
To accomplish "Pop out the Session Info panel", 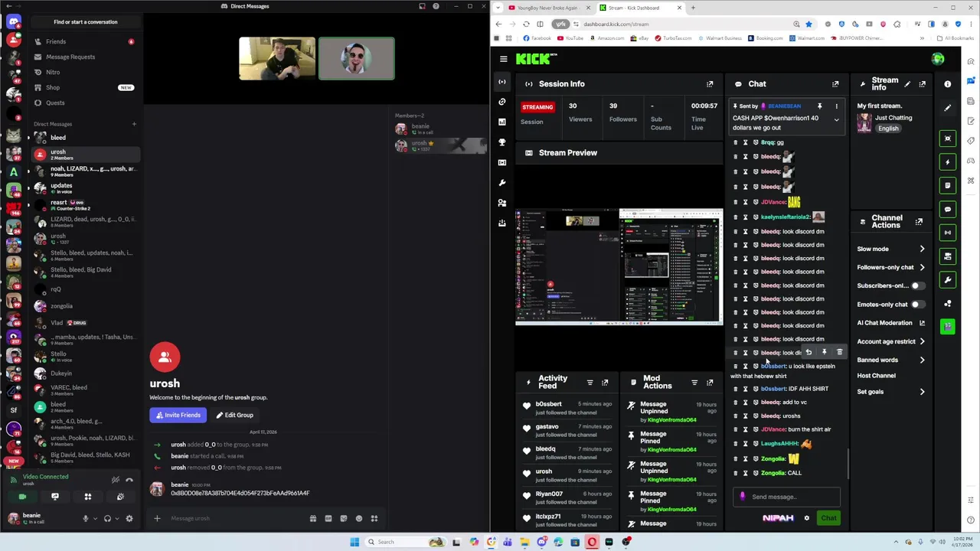I will coord(710,84).
